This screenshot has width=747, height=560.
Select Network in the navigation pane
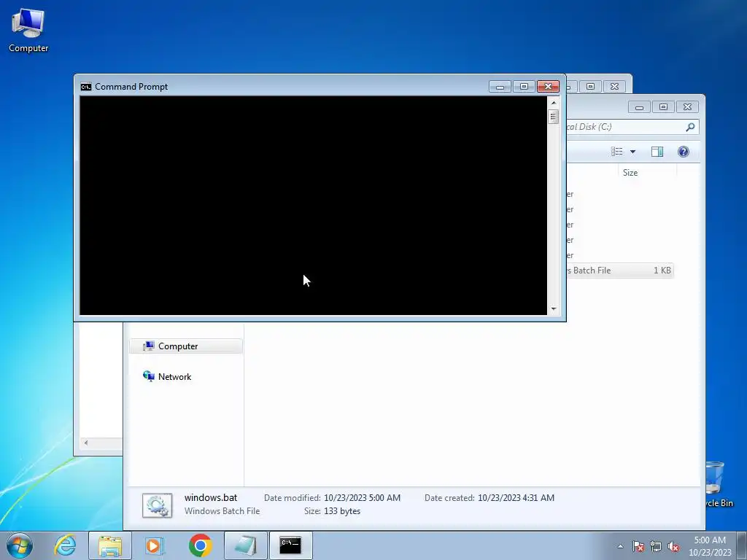pyautogui.click(x=174, y=377)
